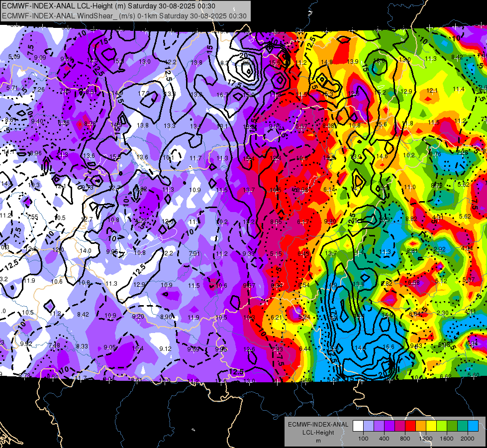The height and width of the screenshot is (448, 487).
Task: Click the map value '2.30'
Action: pyautogui.click(x=442, y=313)
